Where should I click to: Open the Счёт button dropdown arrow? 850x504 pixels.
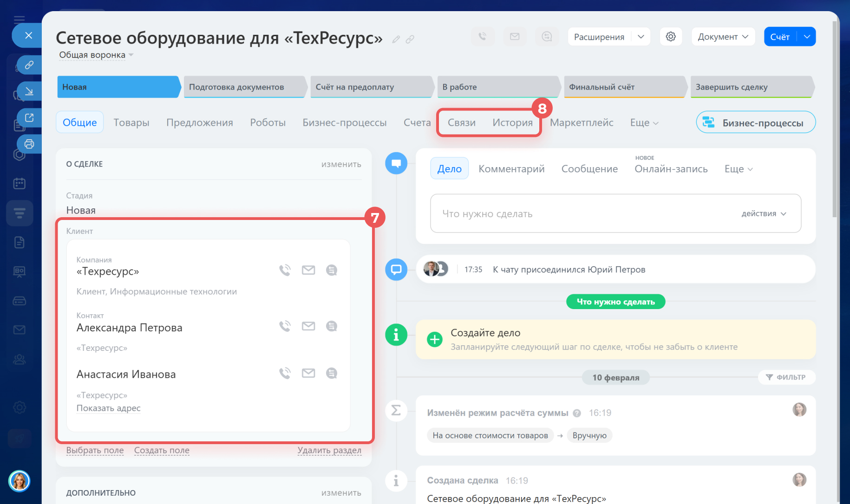807,37
